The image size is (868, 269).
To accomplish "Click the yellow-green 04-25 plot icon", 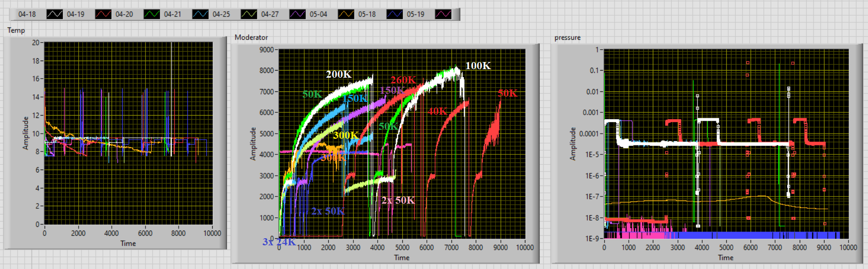I will coord(249,14).
